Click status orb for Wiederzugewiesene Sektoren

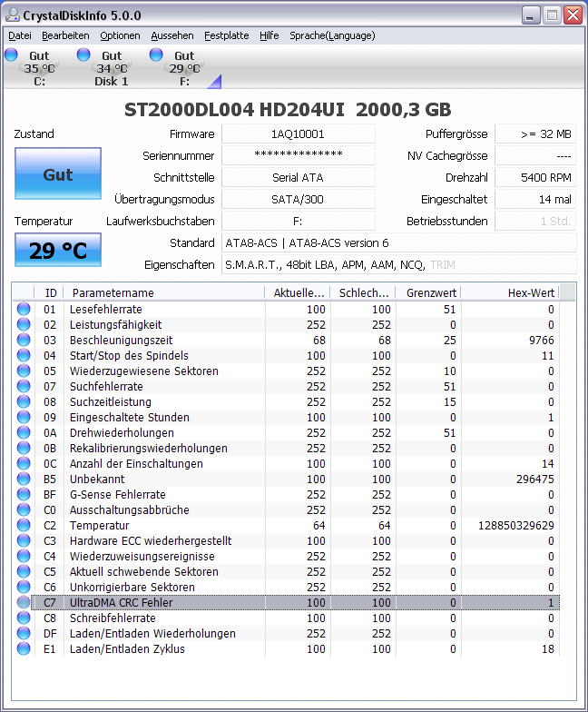pyautogui.click(x=24, y=371)
